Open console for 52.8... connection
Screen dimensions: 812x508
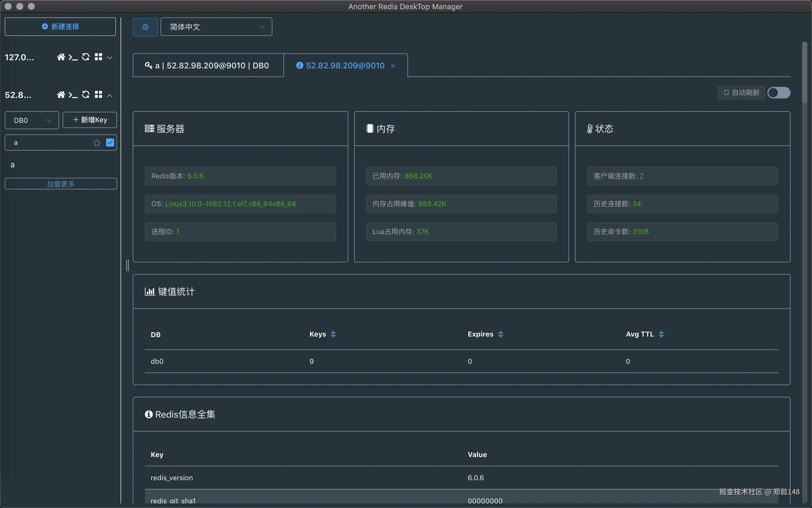(x=73, y=95)
